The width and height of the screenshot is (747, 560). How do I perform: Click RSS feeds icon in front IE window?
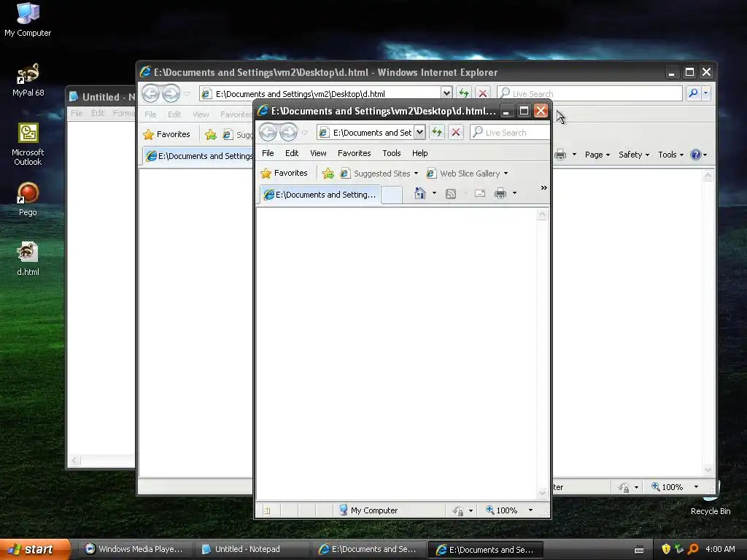click(451, 193)
